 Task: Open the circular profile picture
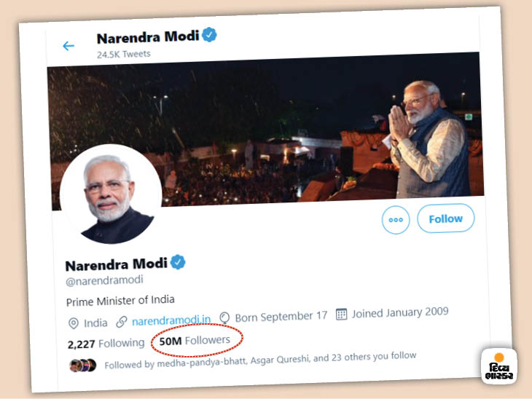[x=111, y=194]
